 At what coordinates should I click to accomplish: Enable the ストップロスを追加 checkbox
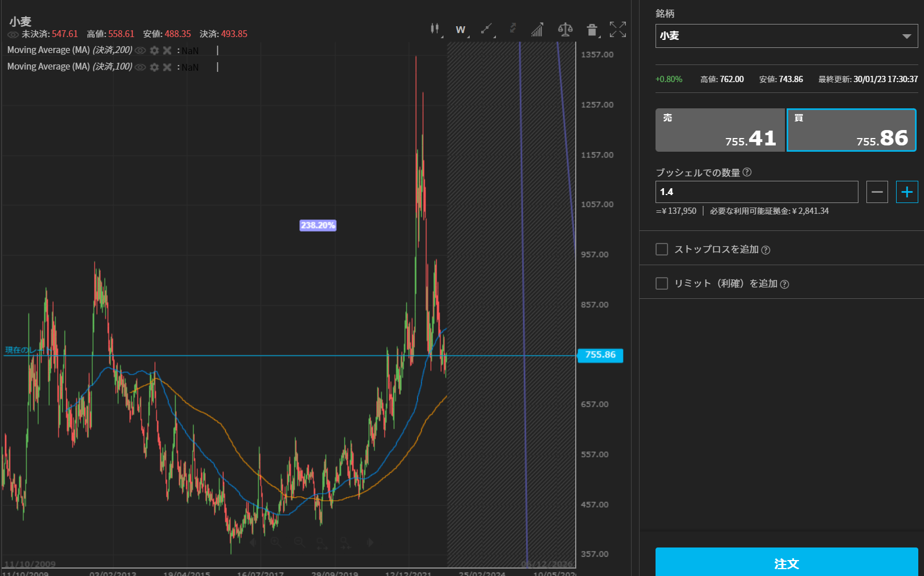tap(662, 249)
